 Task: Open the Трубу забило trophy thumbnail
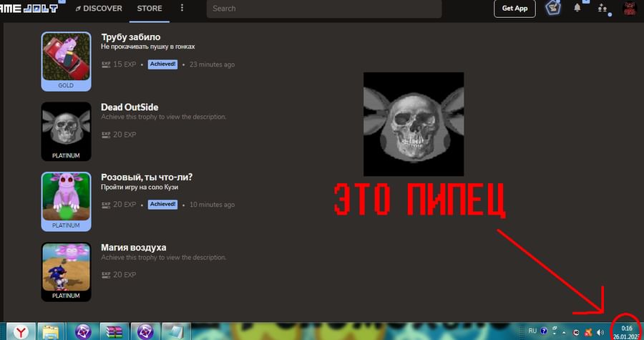(66, 57)
